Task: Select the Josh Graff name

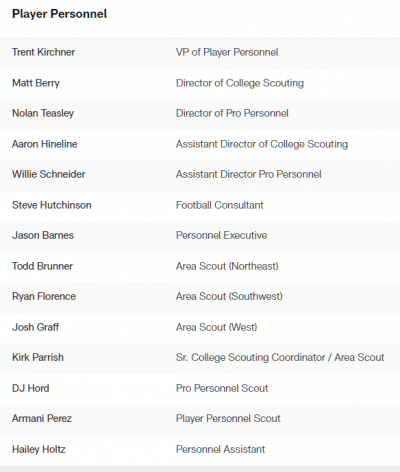Action: pyautogui.click(x=35, y=327)
